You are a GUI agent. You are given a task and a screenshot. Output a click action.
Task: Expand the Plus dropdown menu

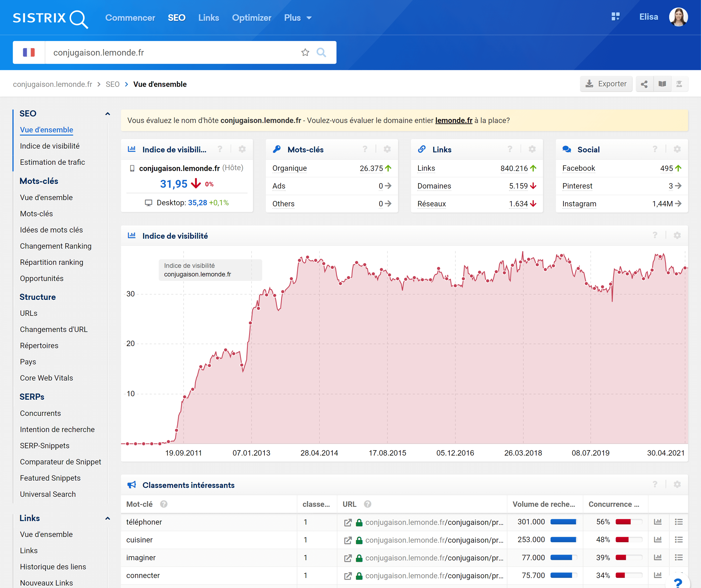pyautogui.click(x=297, y=18)
